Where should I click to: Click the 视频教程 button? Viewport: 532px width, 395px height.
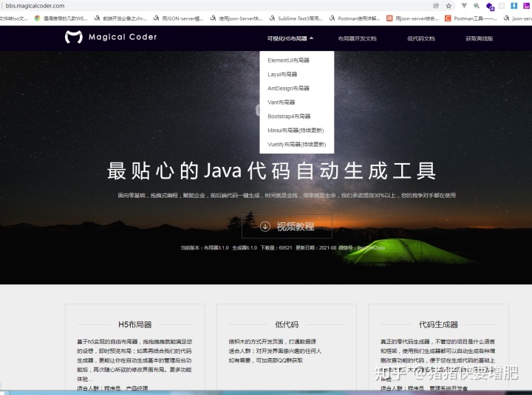tap(287, 226)
